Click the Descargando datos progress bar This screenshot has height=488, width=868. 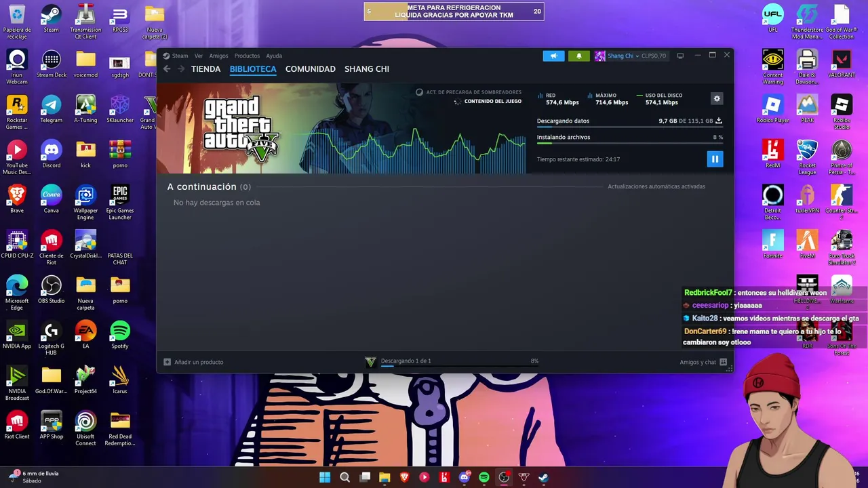[629, 127]
